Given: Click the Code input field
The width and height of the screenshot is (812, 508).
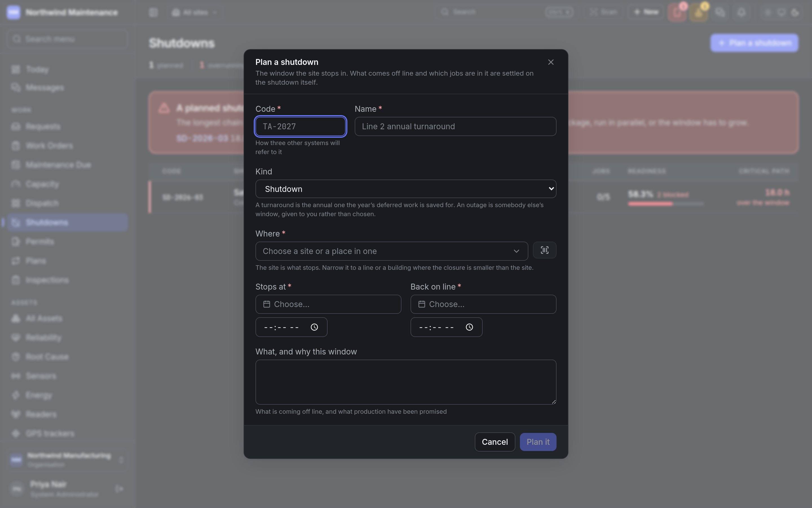Looking at the screenshot, I should tap(300, 126).
